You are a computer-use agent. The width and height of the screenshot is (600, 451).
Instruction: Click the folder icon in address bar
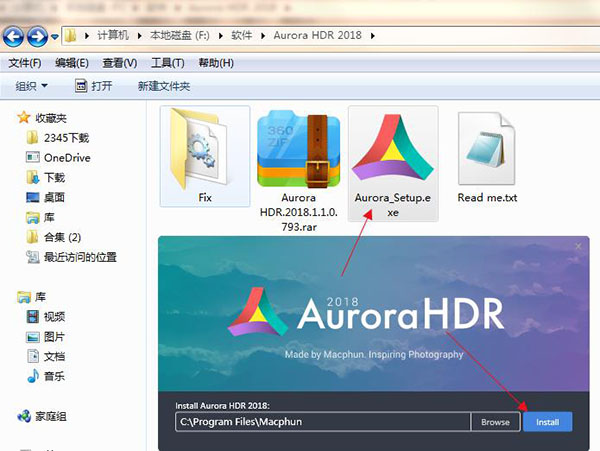point(70,36)
